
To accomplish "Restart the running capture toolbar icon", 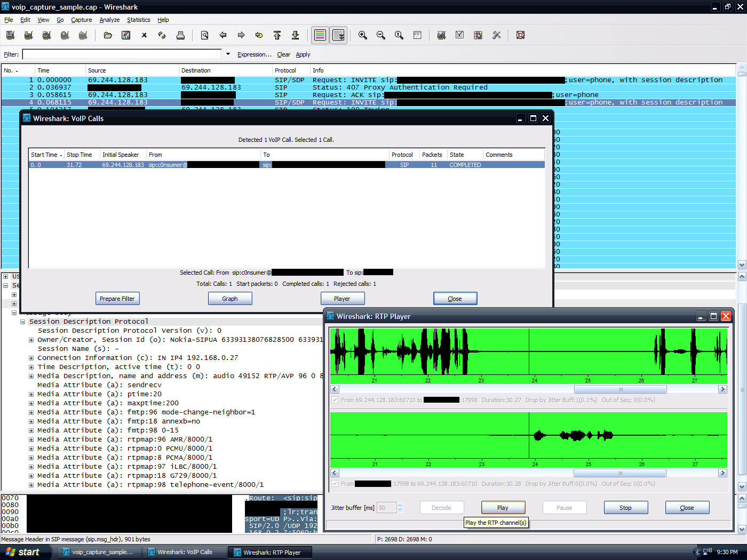I will point(83,35).
